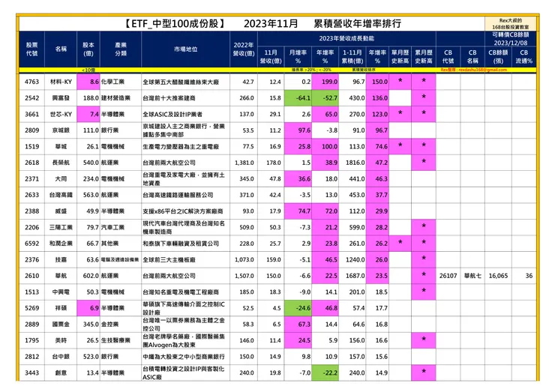Select the 36.6 monthly growth cell
The image size is (555, 392).
click(x=298, y=179)
